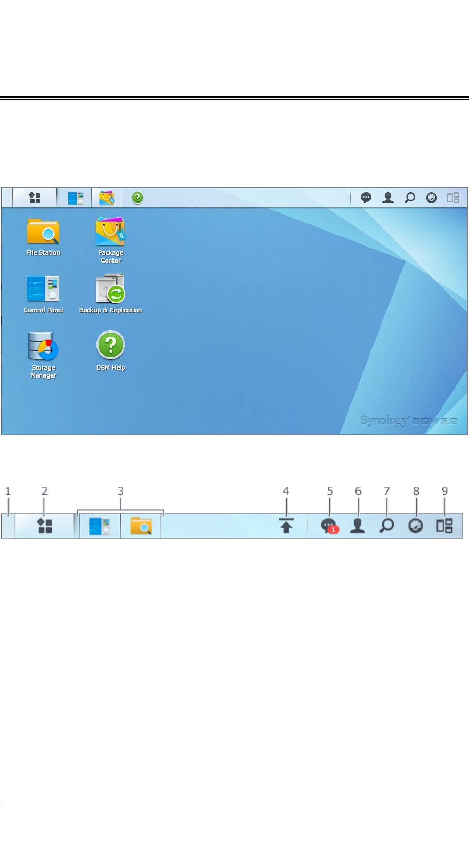Click green DSM Help icon in desktop taskbar
This screenshot has height=868, width=469.
click(137, 198)
